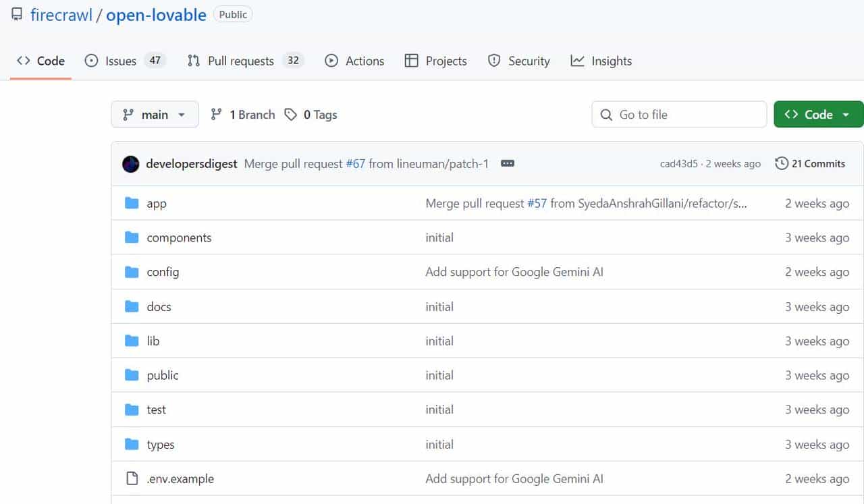Click the branch icon for 1 Branch
Image resolution: width=864 pixels, height=504 pixels.
point(217,115)
